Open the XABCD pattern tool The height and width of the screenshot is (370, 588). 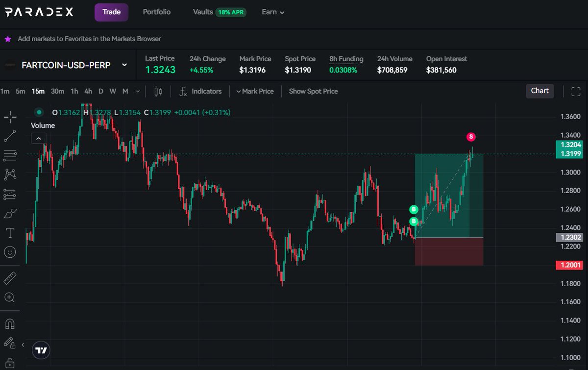pos(10,174)
